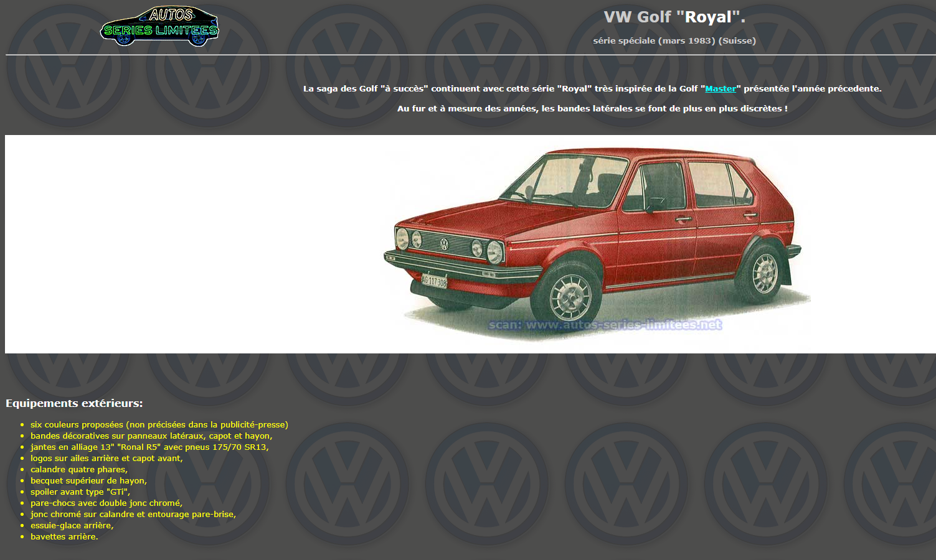This screenshot has height=560, width=936.
Task: Click the "bavettes arrière" list item
Action: click(x=64, y=537)
